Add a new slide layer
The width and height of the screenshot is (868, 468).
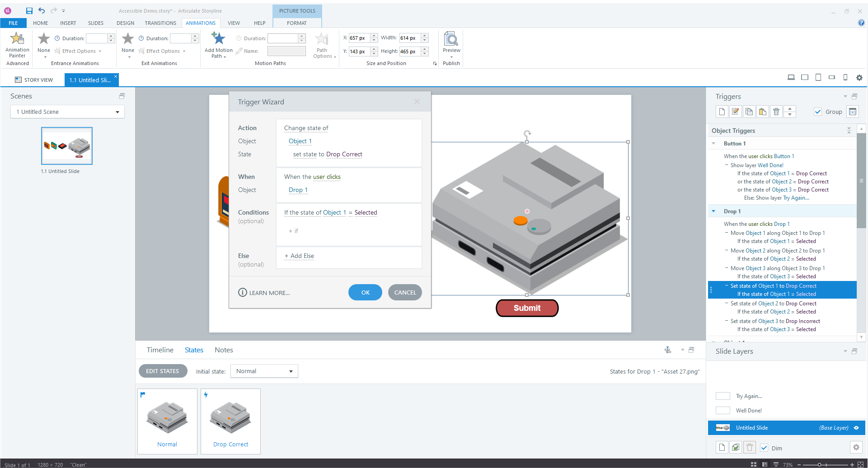(x=722, y=448)
